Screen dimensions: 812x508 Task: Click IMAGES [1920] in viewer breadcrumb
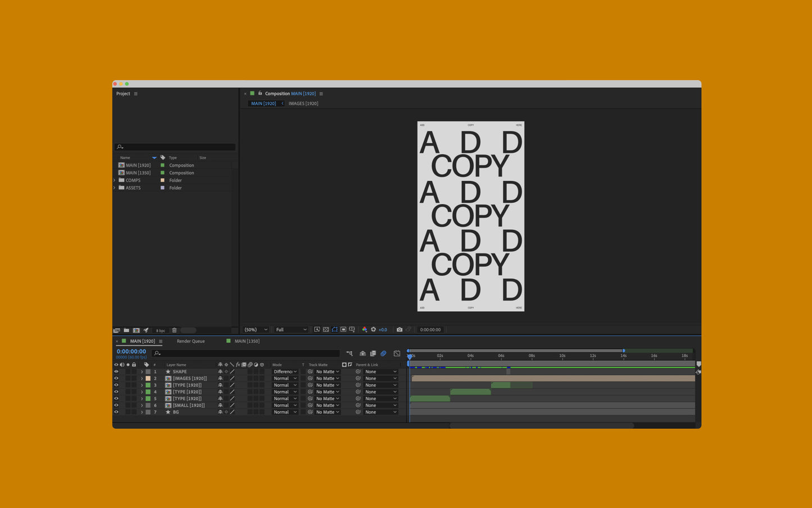pos(303,103)
